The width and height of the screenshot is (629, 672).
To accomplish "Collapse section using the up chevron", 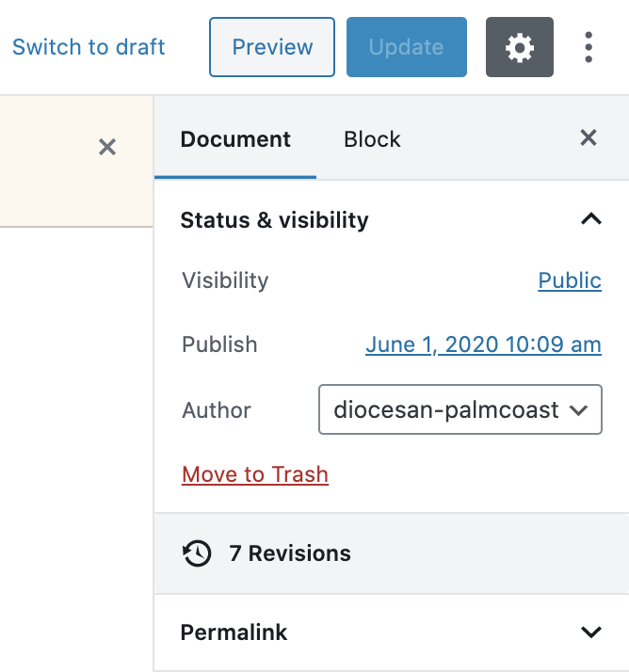I will click(590, 219).
